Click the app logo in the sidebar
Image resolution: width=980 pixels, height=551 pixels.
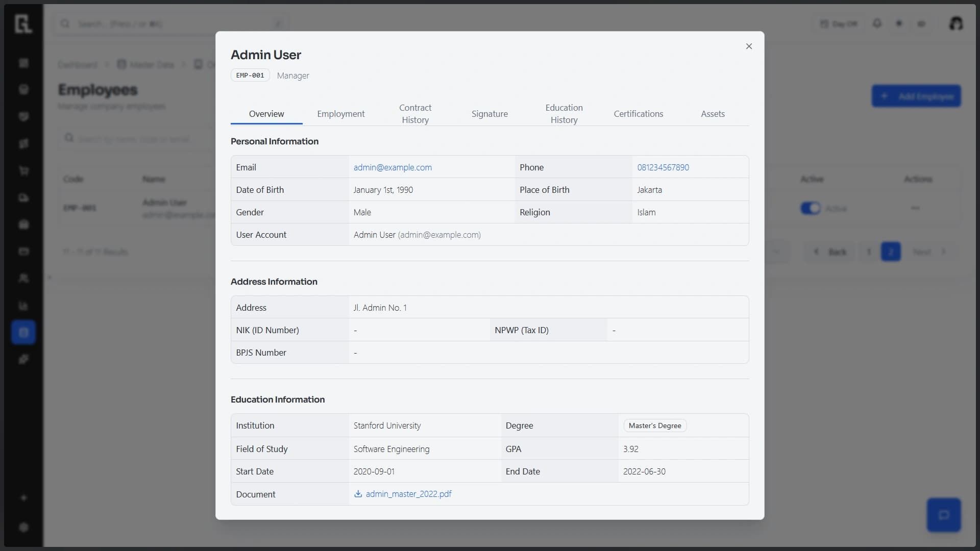(x=23, y=23)
